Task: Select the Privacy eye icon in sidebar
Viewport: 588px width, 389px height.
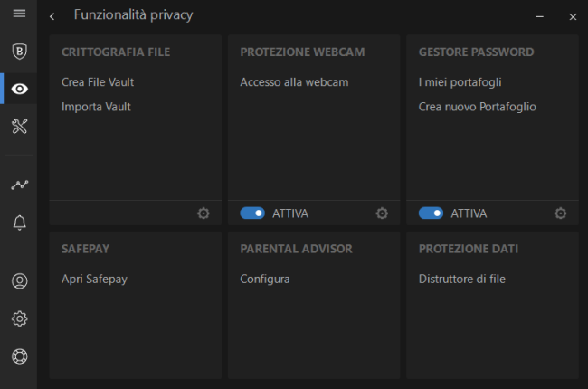Action: coord(19,89)
